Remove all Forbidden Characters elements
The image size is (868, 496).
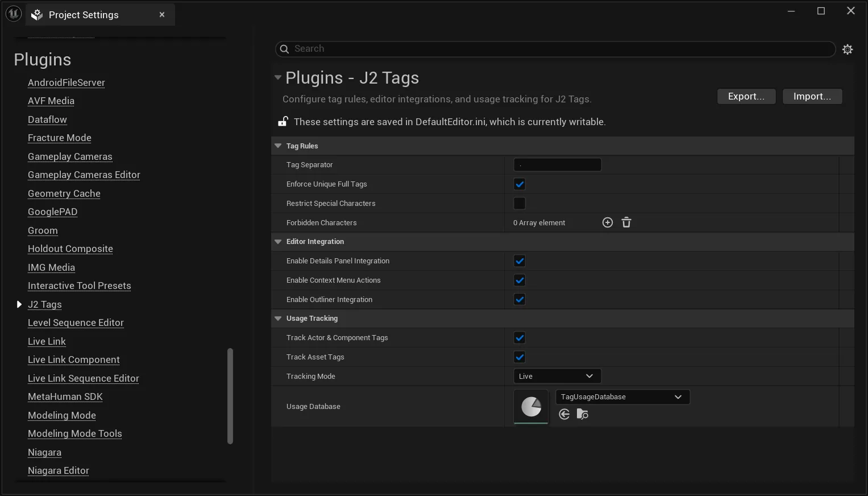[x=626, y=222]
